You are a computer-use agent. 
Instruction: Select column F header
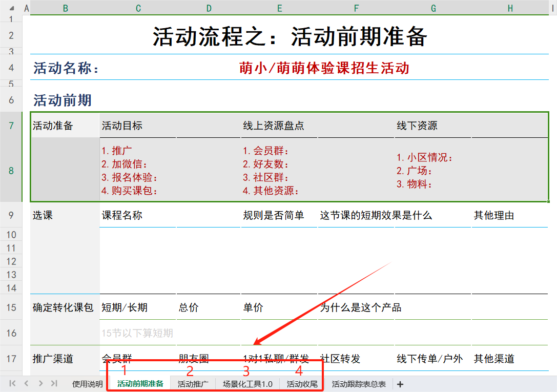[356, 8]
